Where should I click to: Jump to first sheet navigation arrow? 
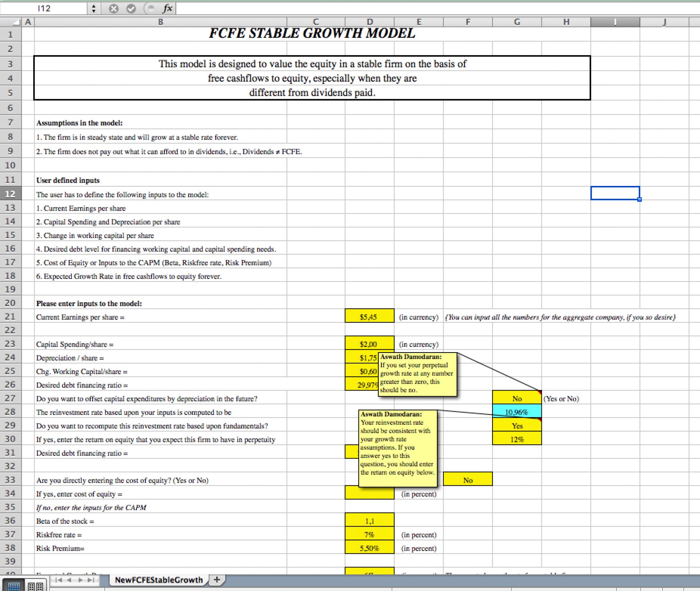[x=58, y=580]
